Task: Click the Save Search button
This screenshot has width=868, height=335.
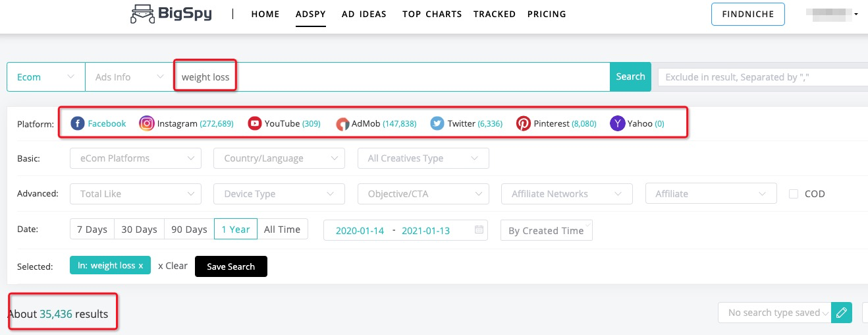Action: (231, 266)
